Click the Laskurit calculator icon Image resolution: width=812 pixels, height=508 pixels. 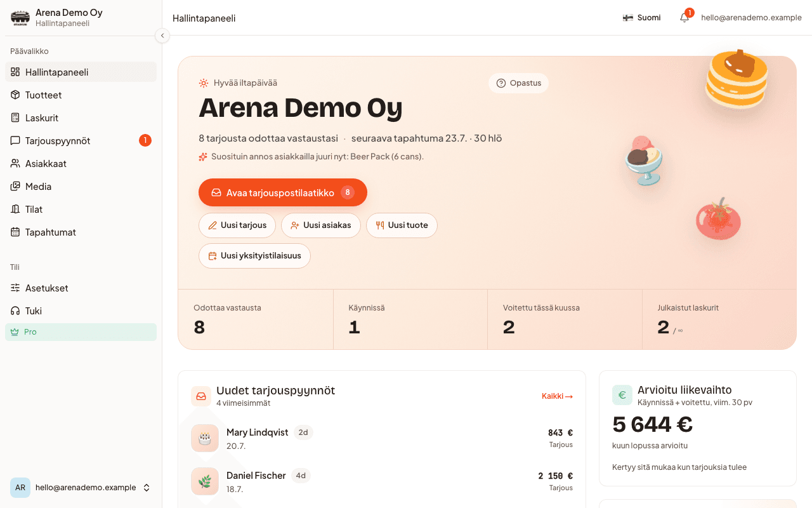pyautogui.click(x=15, y=117)
